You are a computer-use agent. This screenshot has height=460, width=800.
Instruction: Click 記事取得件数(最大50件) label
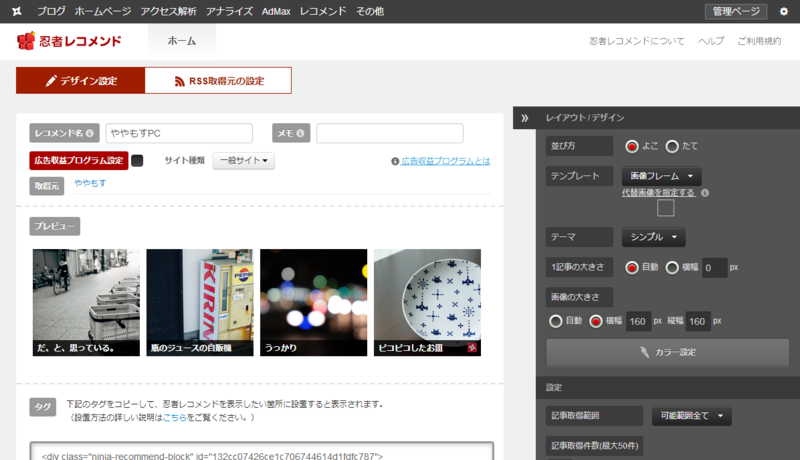(x=594, y=446)
